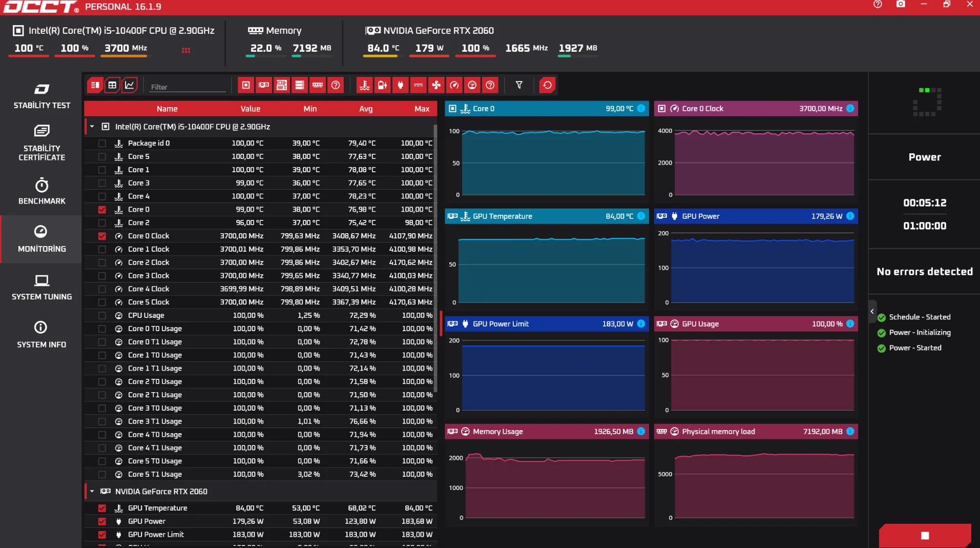
Task: Switch to the table-only view icon
Action: [112, 85]
